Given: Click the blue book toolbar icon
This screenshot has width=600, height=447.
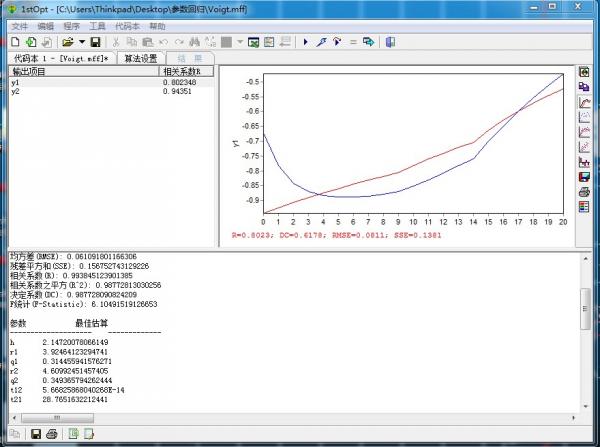Looking at the screenshot, I should [390, 42].
